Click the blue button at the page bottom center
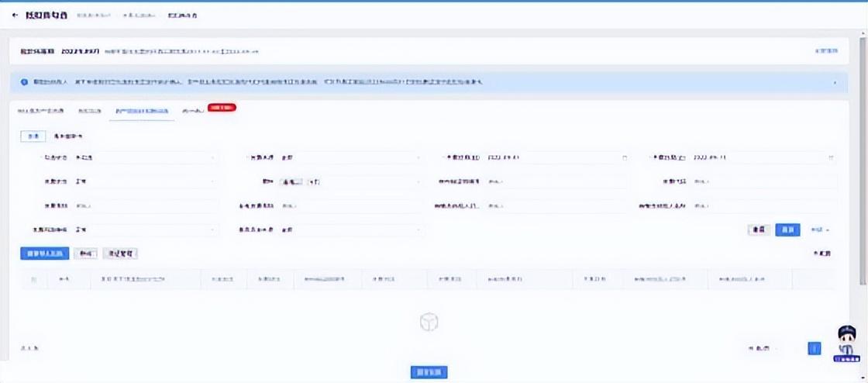Viewport: 868px width, 383px height. tap(429, 372)
